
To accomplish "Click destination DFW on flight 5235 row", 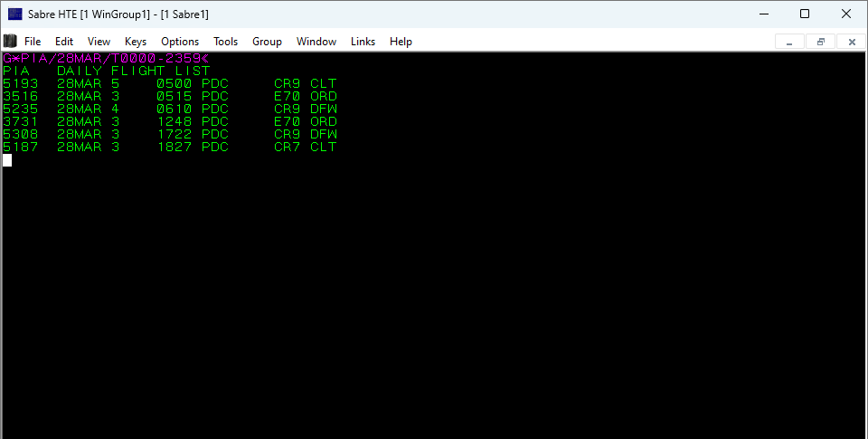I will pos(324,110).
